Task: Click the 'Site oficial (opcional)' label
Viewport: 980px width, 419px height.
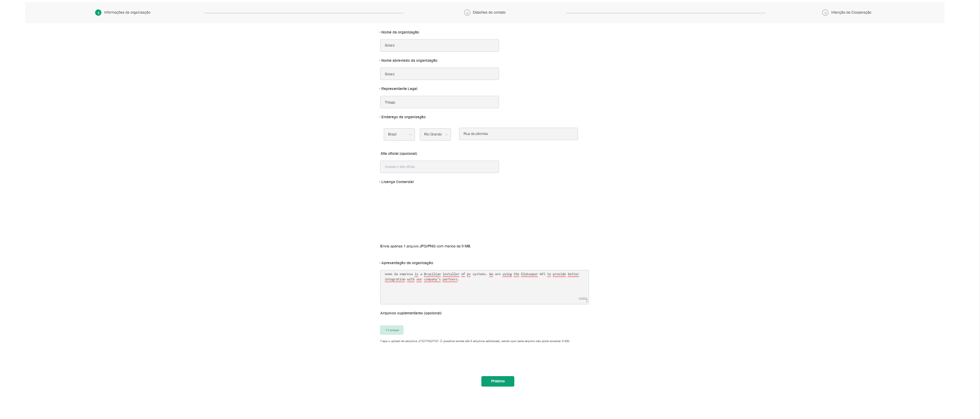Action: [399, 154]
